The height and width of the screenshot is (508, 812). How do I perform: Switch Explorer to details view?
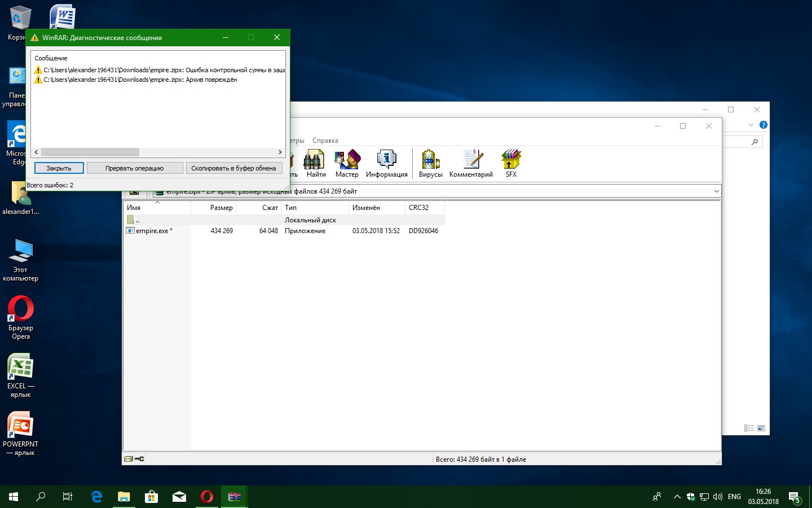[x=749, y=428]
